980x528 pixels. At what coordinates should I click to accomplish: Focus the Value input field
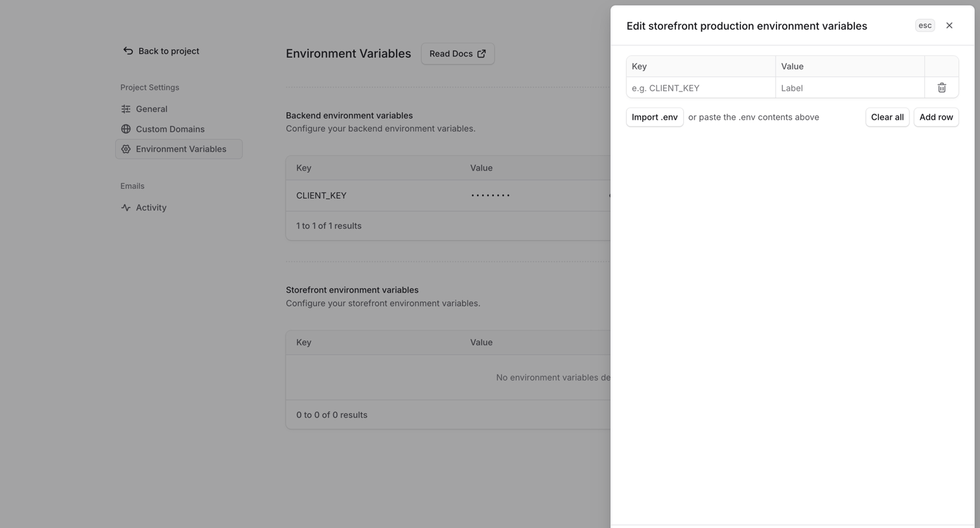pyautogui.click(x=850, y=88)
